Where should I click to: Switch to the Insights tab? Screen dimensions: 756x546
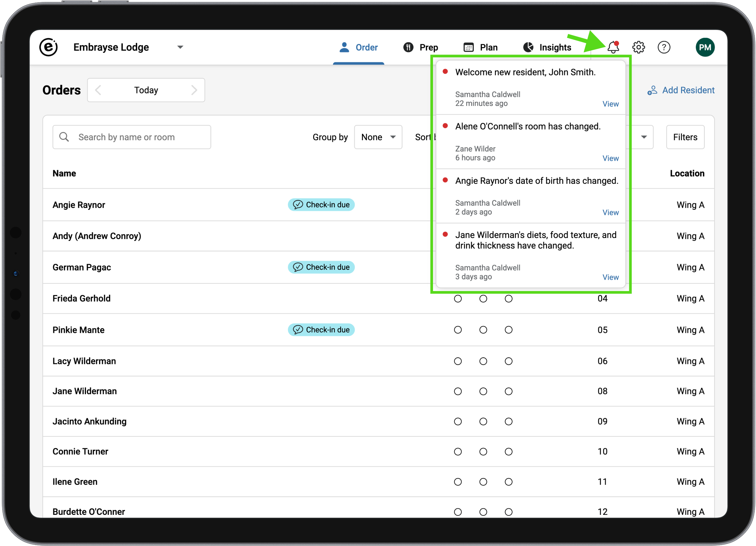coord(547,47)
